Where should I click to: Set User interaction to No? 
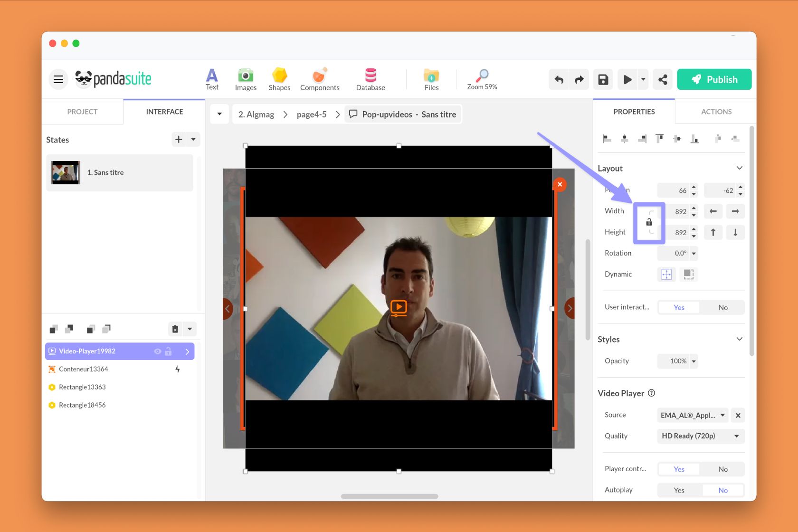pyautogui.click(x=722, y=307)
